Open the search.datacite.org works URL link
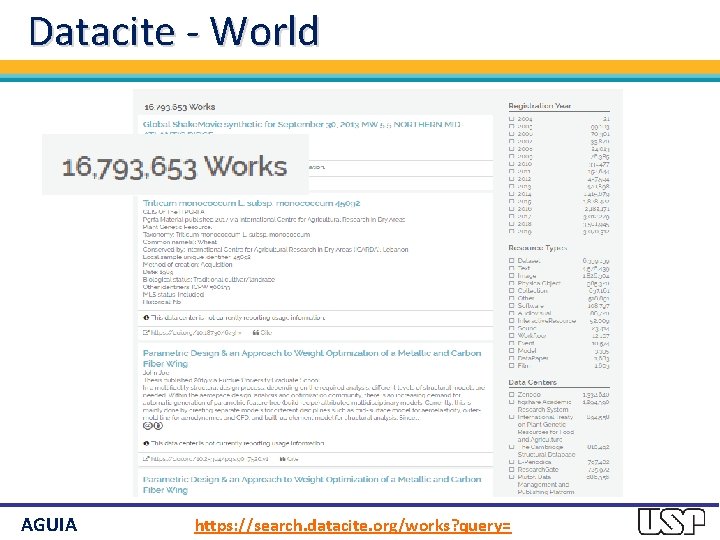 pos(353,525)
